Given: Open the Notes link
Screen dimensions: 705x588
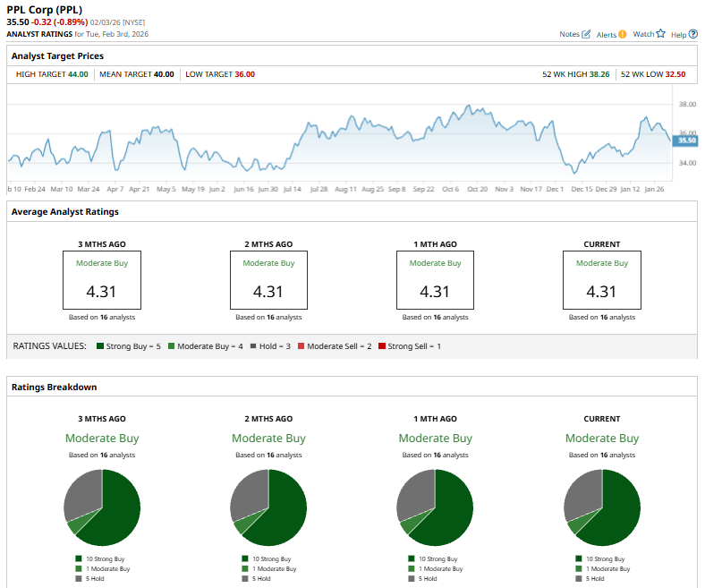Looking at the screenshot, I should [569, 34].
